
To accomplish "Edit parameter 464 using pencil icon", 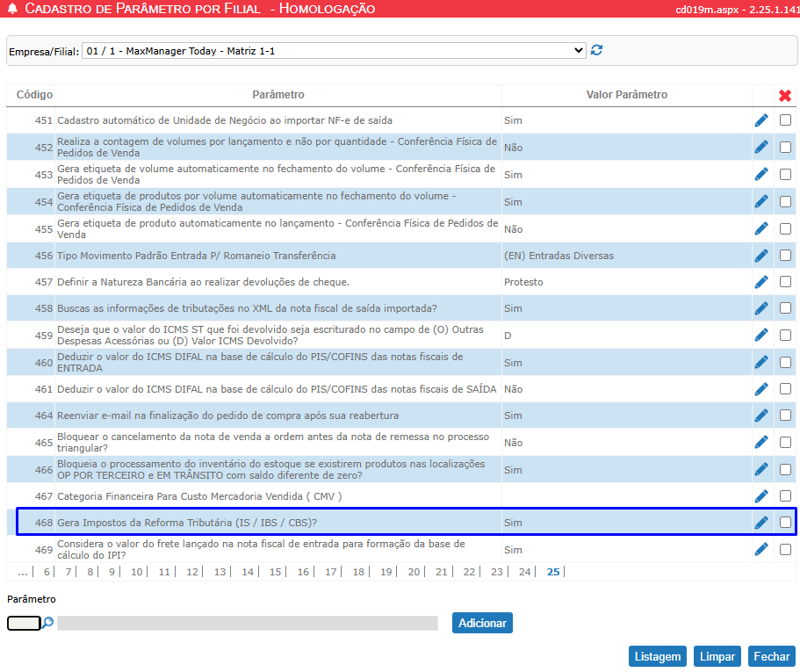I will click(760, 415).
